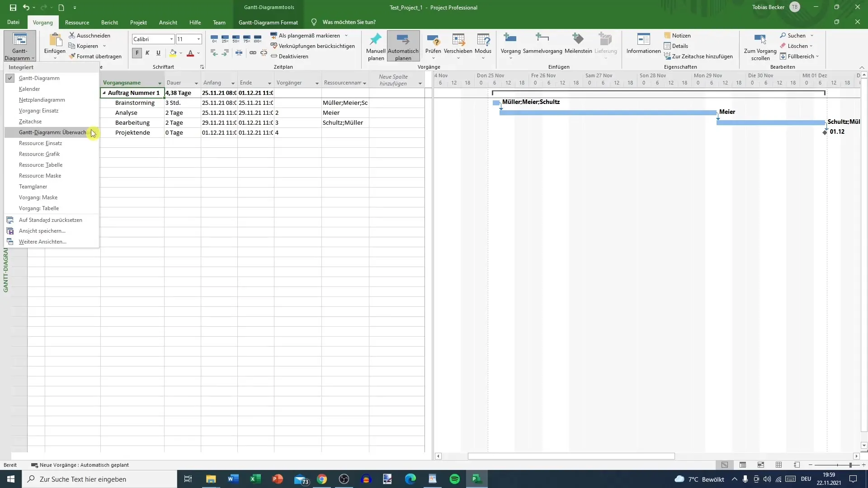Click Auf Standard zurücksetzen button
The image size is (868, 488).
[x=51, y=219]
